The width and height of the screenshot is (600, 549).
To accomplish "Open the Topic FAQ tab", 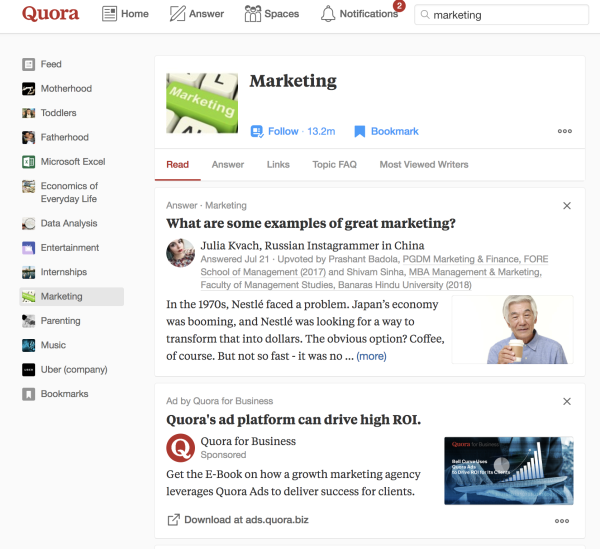I will coord(334,165).
